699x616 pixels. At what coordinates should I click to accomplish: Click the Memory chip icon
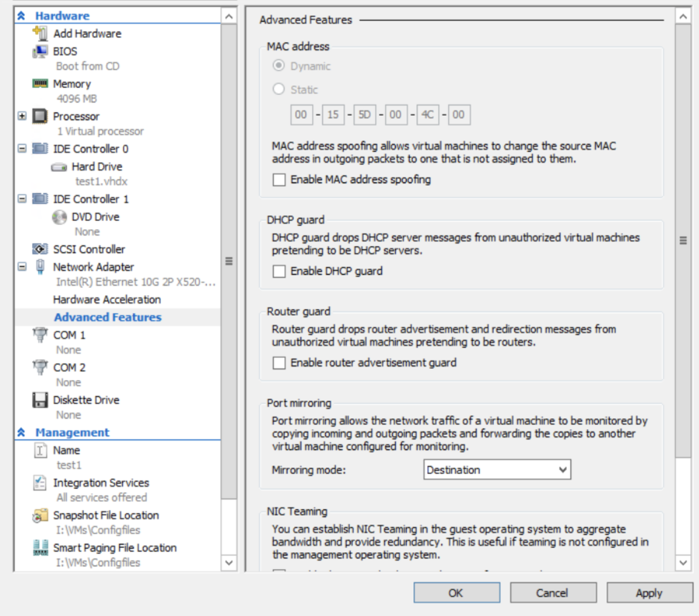40,83
